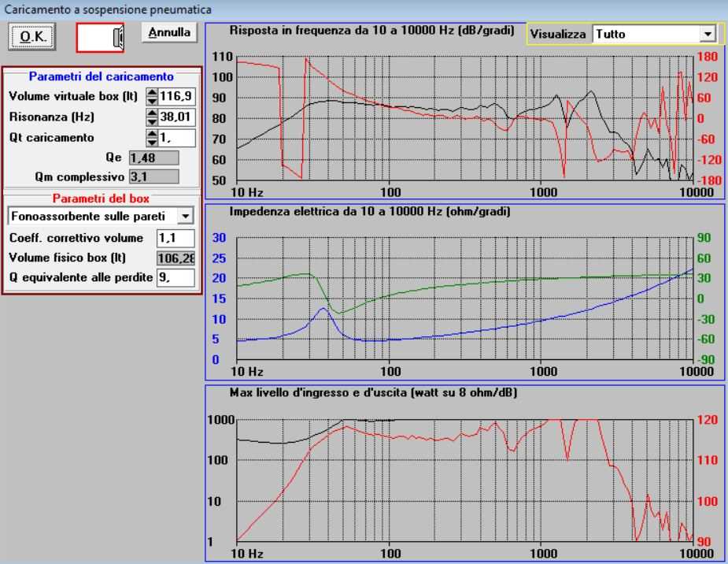Click the window title Caricamento a sospensione pneumatica
This screenshot has width=728, height=564.
click(x=108, y=9)
